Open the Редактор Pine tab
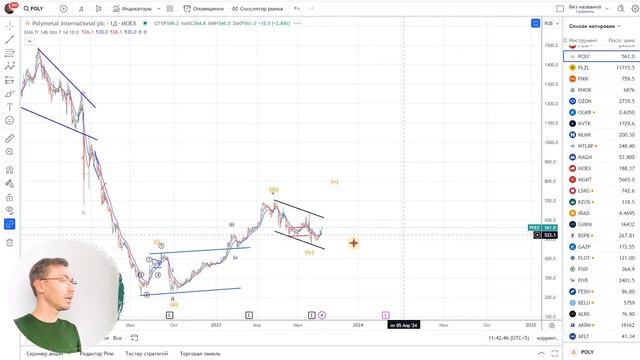 coord(97,353)
